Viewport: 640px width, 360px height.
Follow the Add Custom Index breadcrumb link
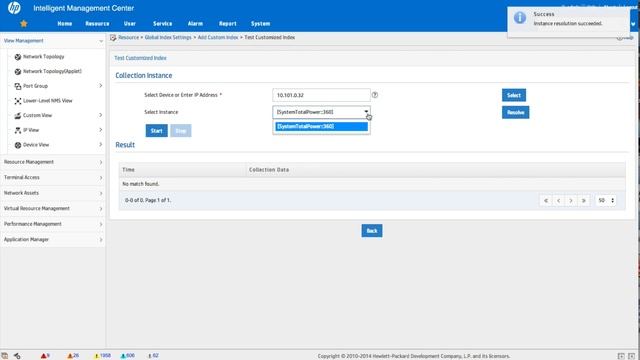click(218, 38)
